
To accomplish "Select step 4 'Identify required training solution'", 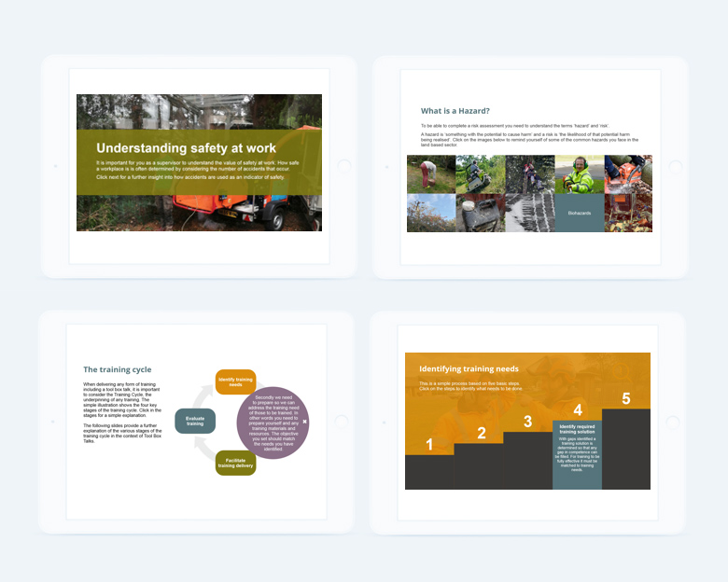I will 577,455.
